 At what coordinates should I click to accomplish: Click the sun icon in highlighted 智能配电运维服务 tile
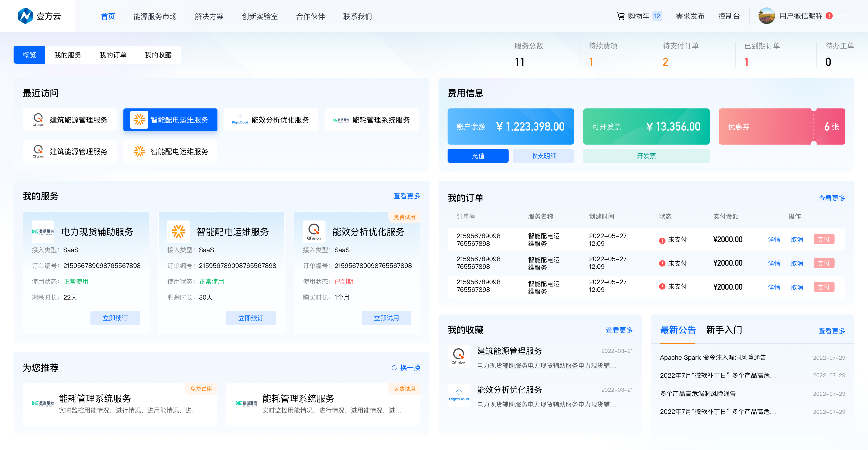click(x=139, y=120)
